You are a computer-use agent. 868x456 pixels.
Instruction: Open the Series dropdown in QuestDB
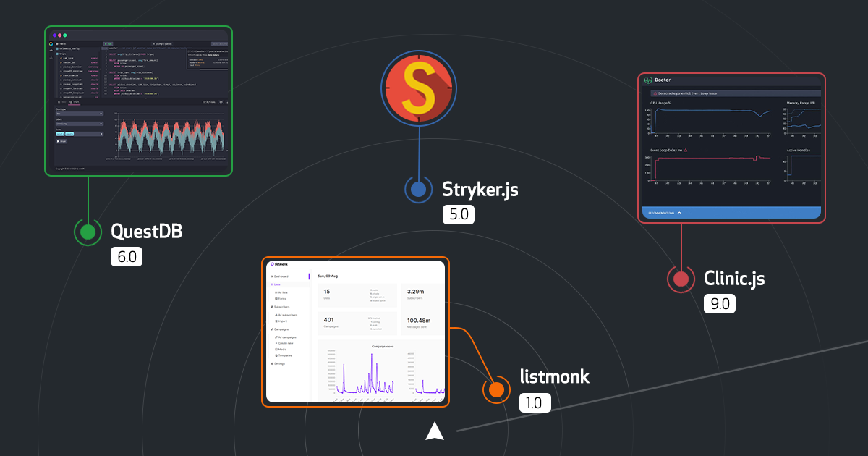point(80,134)
